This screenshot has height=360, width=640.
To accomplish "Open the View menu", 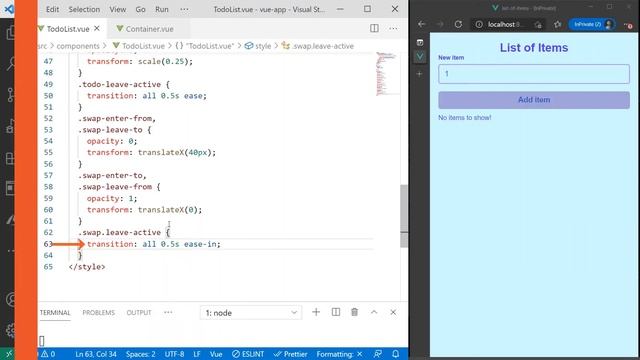I will (118, 9).
